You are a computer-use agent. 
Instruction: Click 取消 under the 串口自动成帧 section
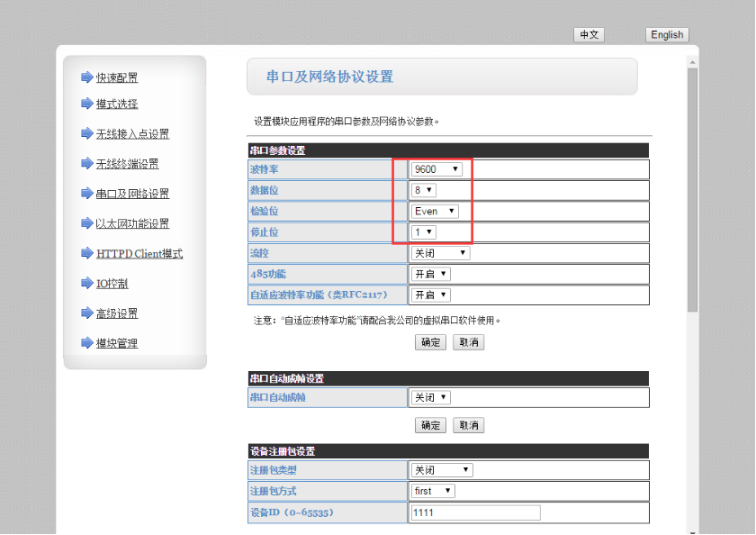468,425
